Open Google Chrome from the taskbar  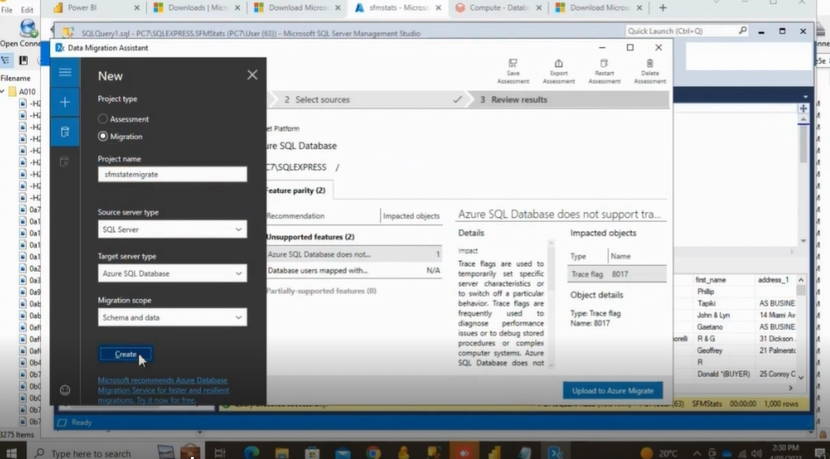point(373,453)
